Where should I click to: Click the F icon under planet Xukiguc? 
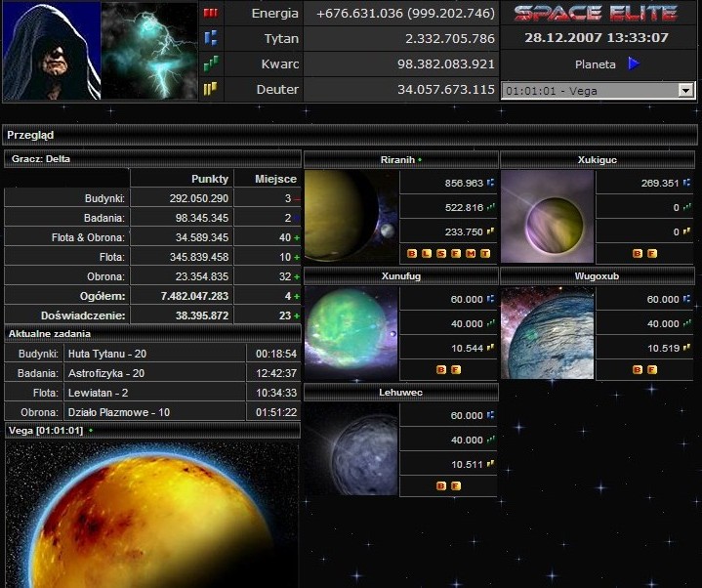pos(652,253)
